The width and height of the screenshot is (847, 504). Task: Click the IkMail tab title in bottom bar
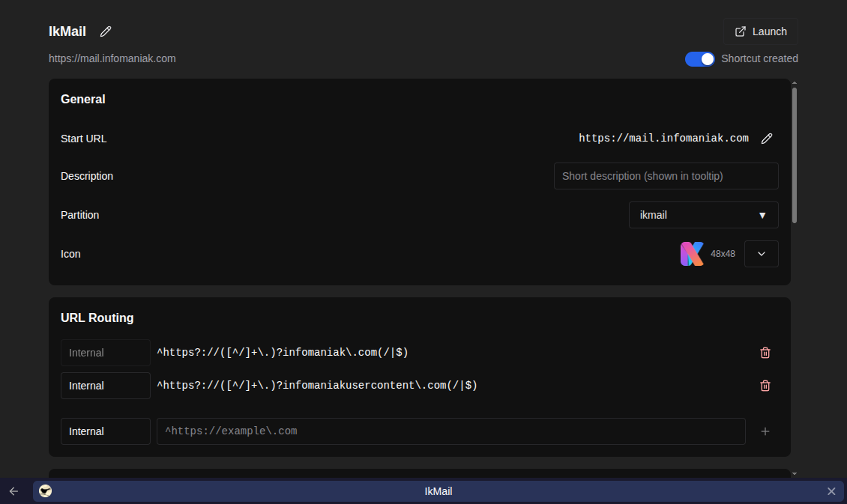click(x=438, y=491)
